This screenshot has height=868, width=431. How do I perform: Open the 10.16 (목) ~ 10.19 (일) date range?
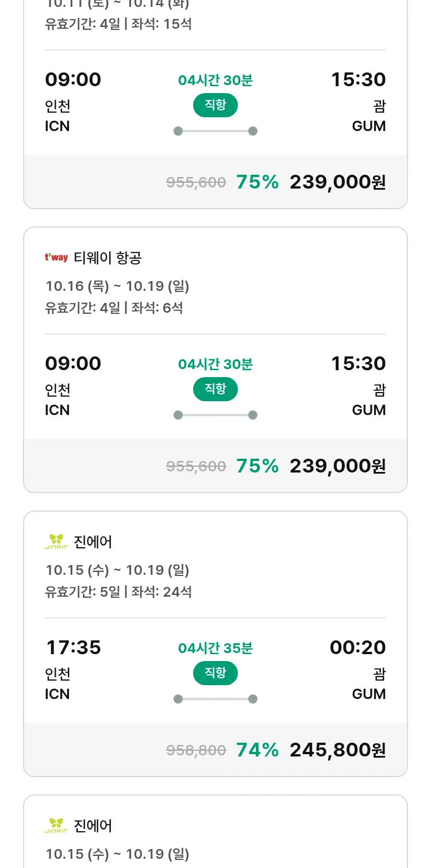coord(117,286)
